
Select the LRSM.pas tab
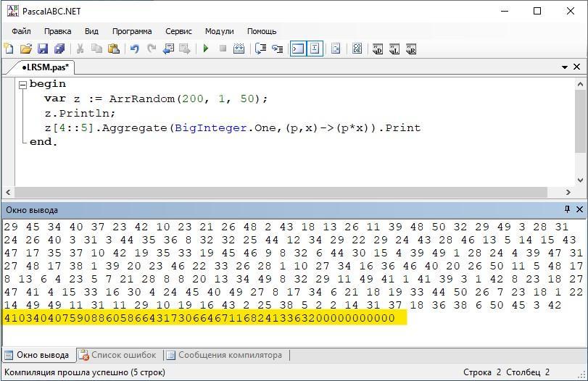pos(45,67)
